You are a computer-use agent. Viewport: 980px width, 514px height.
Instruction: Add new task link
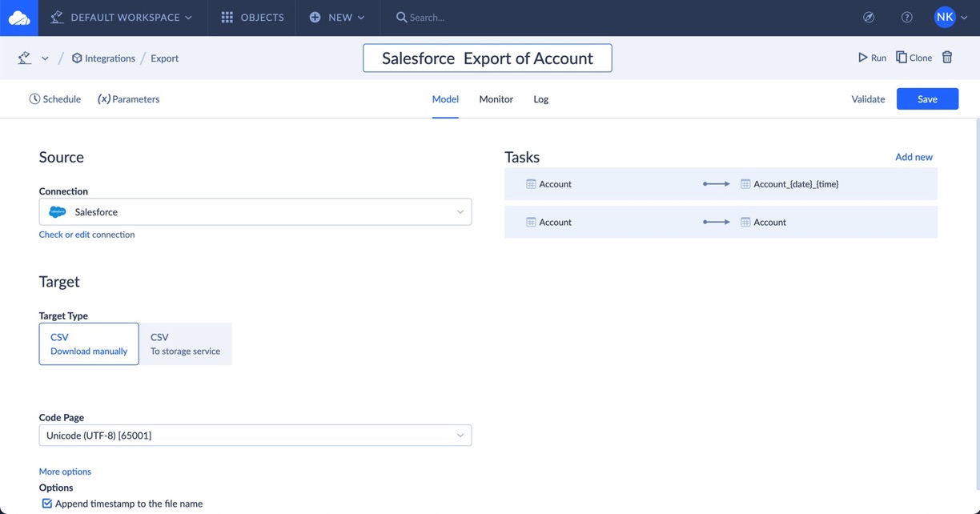pos(914,157)
